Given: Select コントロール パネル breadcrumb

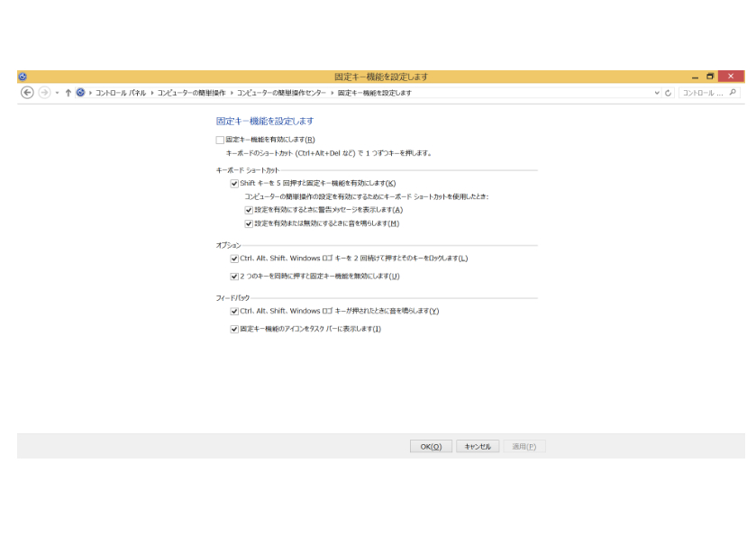Looking at the screenshot, I should point(121,93).
